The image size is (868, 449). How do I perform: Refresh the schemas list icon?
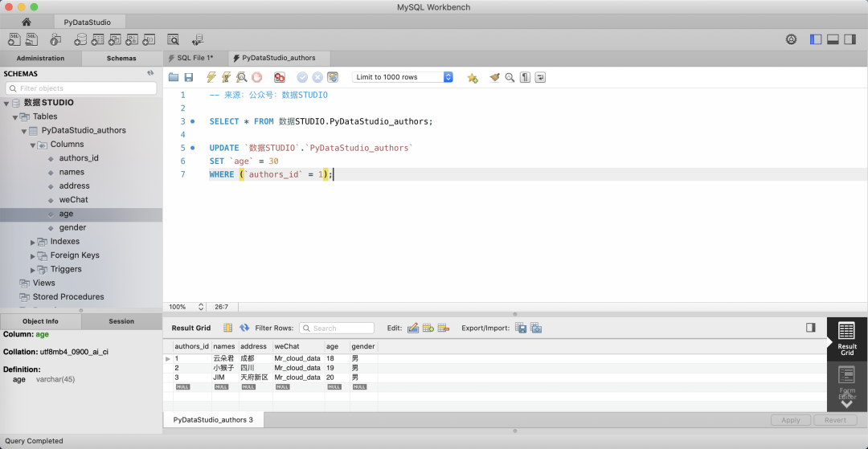tap(150, 73)
